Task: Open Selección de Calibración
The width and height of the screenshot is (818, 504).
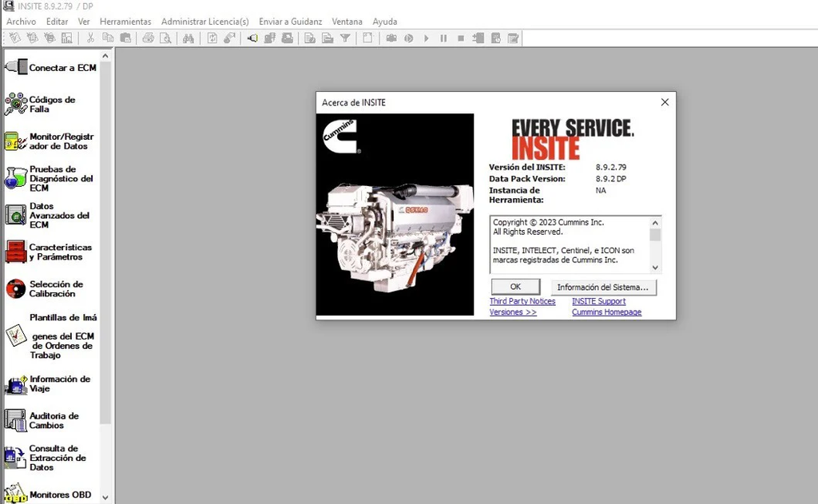Action: tap(45, 288)
